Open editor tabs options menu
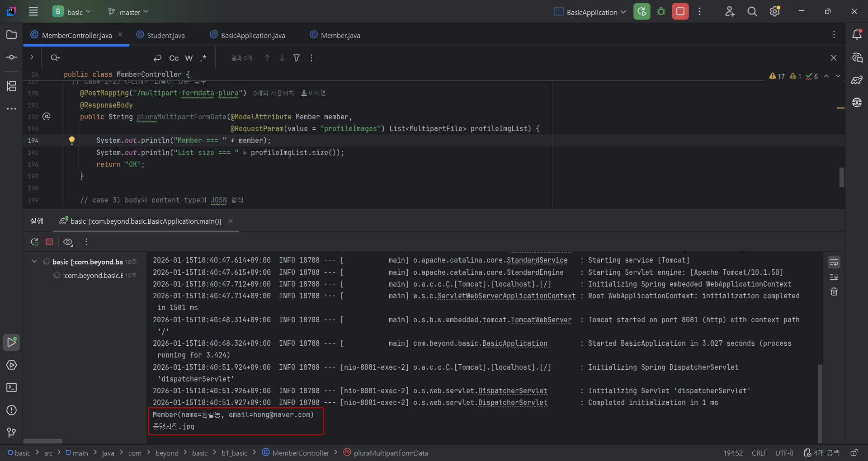868x461 pixels. pos(834,35)
